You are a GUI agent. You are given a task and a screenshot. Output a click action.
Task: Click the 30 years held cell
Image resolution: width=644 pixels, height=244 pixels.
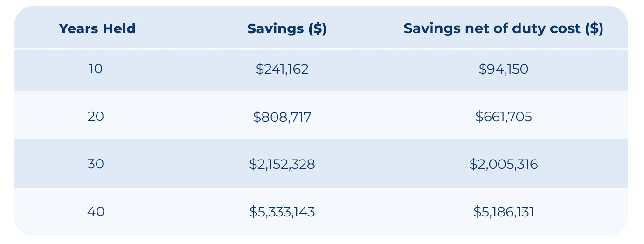(96, 164)
